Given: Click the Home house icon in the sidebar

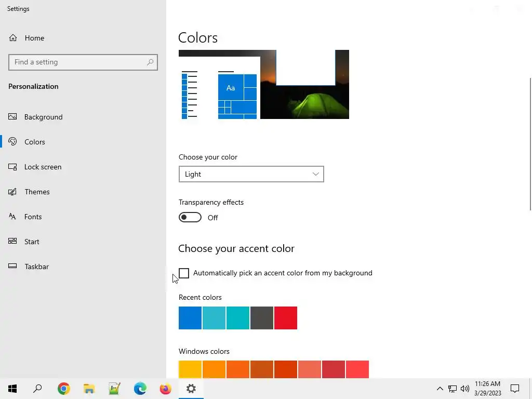Looking at the screenshot, I should tap(13, 37).
